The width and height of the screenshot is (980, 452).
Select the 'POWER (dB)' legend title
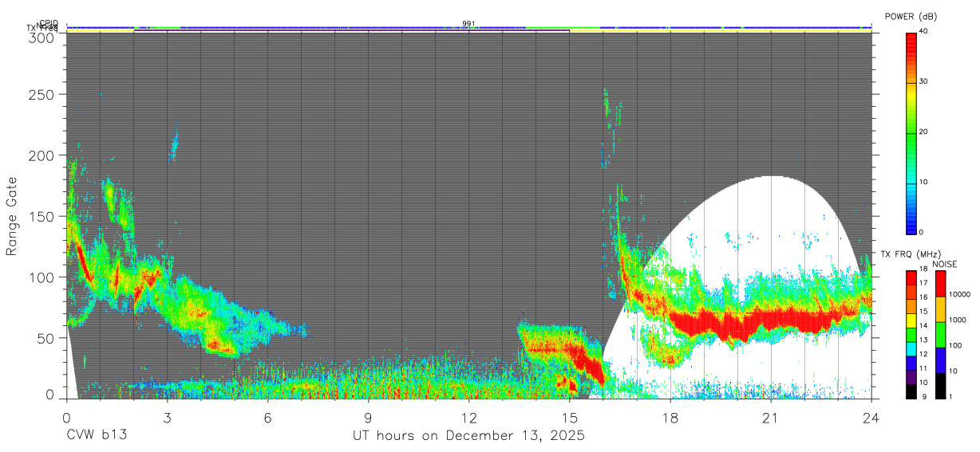tap(911, 17)
